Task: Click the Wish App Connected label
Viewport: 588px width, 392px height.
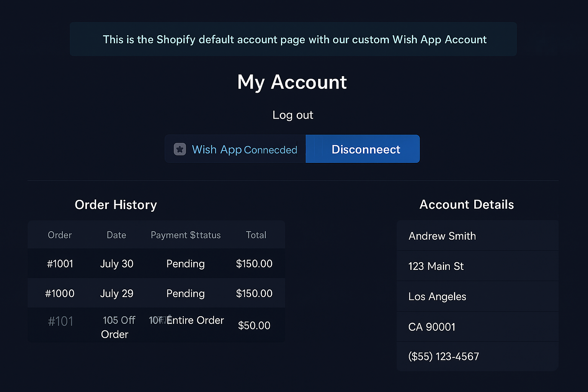Action: 244,149
